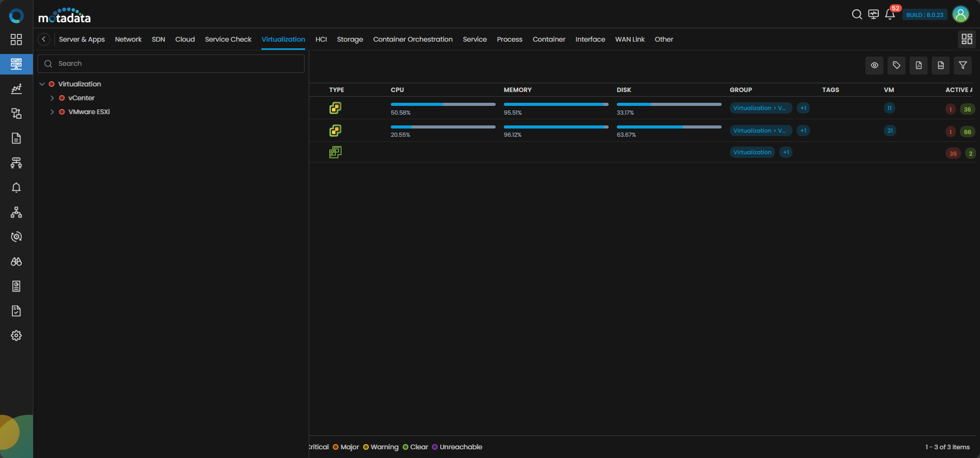The width and height of the screenshot is (980, 458).
Task: Expand the VMware ESXi tree node
Action: coord(52,112)
